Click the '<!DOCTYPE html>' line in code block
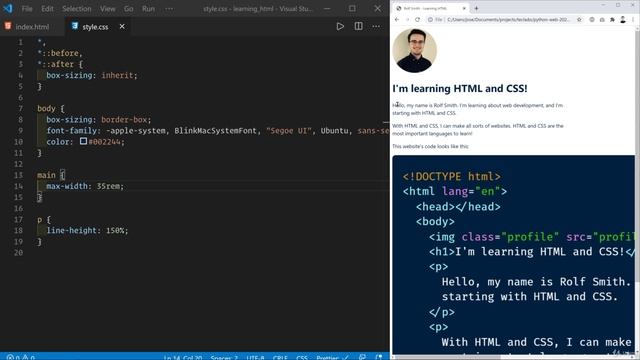Screen dimensions: 640x360 click(x=451, y=176)
